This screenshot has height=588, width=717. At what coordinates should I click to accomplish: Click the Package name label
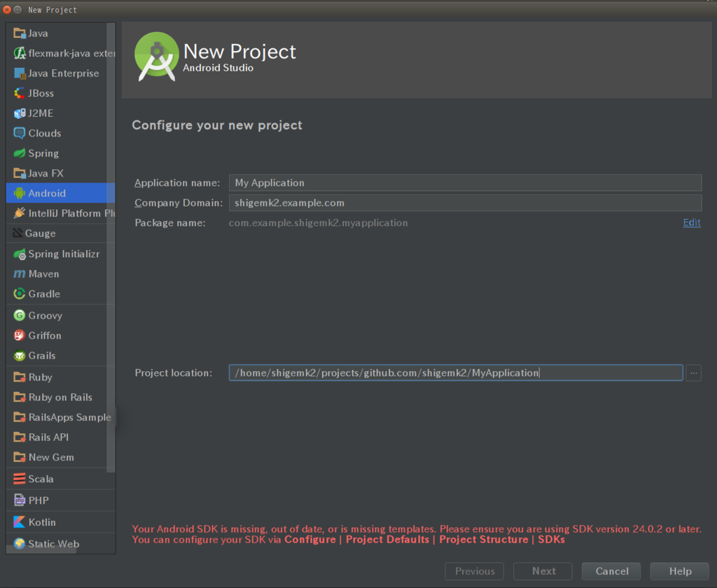(x=170, y=223)
